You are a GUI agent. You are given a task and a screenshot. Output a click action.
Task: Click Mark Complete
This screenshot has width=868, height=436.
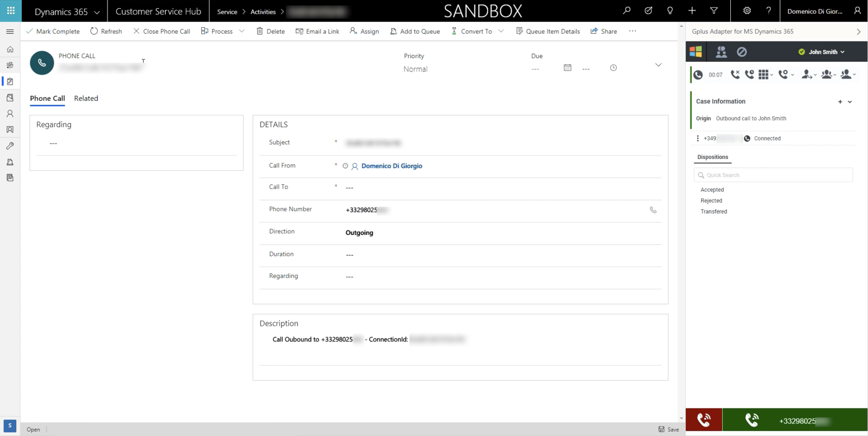coord(53,31)
